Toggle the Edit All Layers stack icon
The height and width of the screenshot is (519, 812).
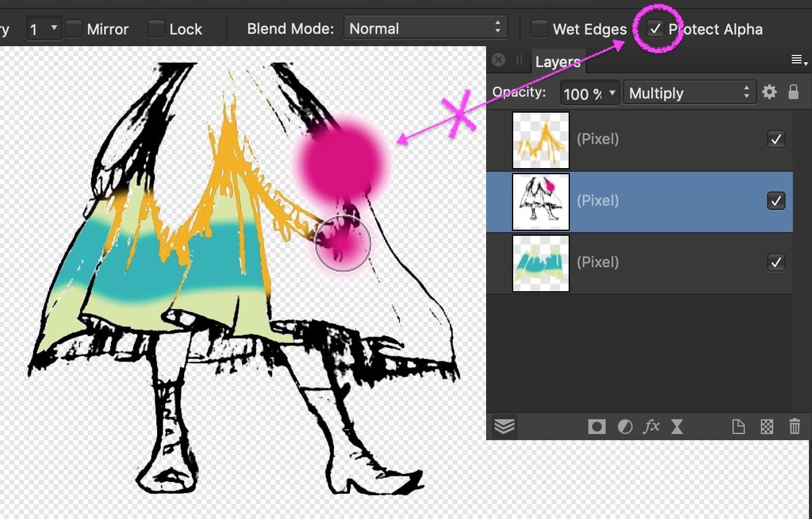tap(505, 426)
